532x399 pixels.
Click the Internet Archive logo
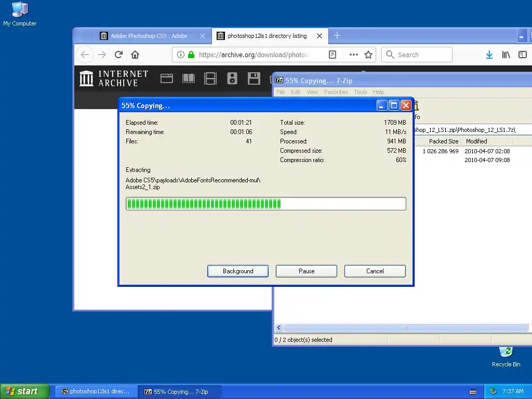pyautogui.click(x=114, y=78)
